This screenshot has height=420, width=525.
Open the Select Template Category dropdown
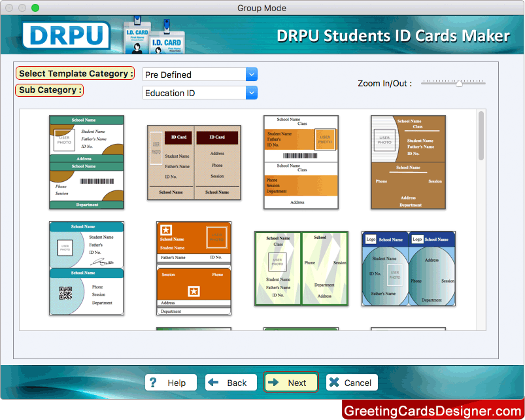200,75
